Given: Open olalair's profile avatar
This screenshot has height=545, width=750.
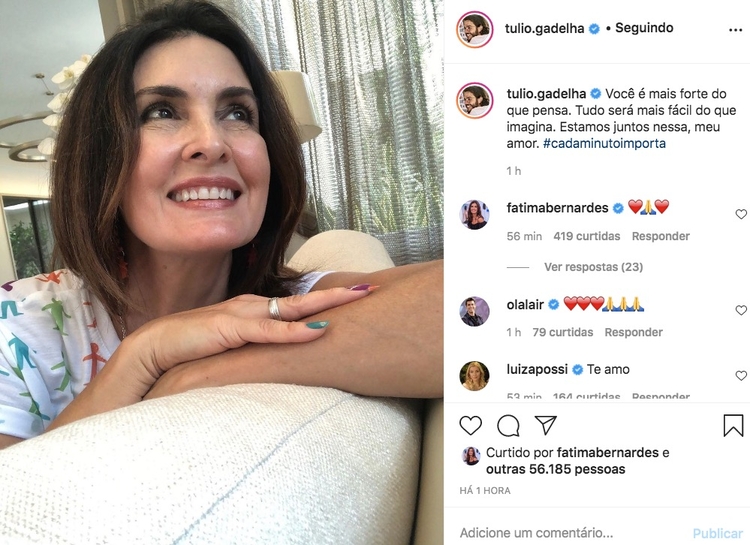Looking at the screenshot, I should point(474,311).
